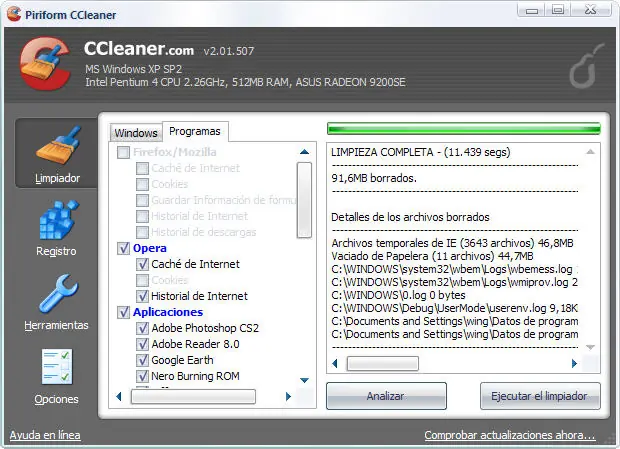Uncheck Opera Caché de Internet
Screen dimensions: 620x449
point(142,264)
